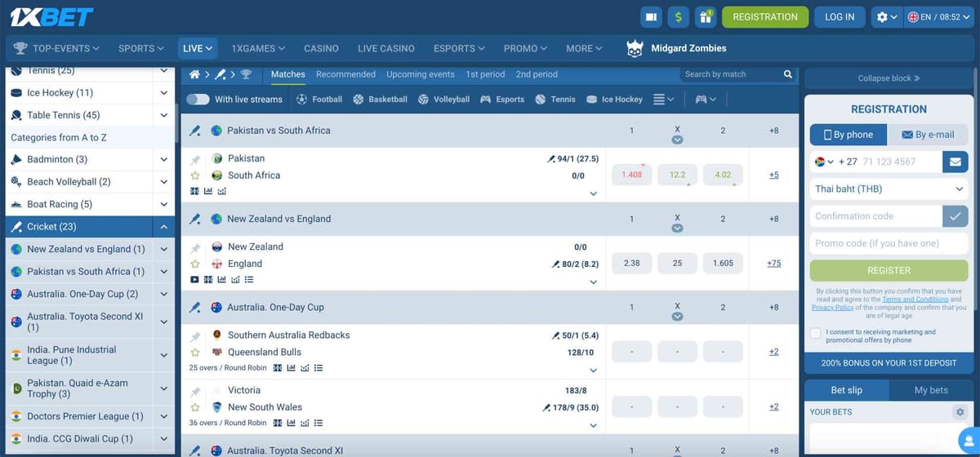The image size is (980, 457).
Task: Switch to the 1st period tab
Action: [485, 74]
